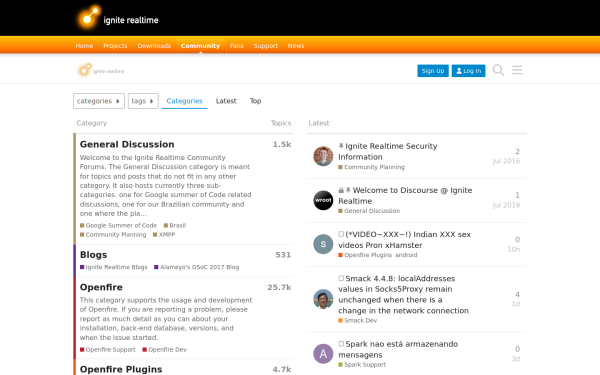The height and width of the screenshot is (375, 600).
Task: Open the General Discussion category
Action: [127, 144]
